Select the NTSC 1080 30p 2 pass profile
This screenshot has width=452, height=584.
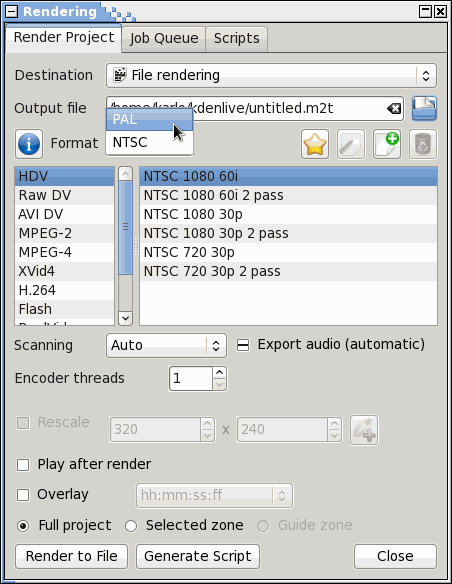pos(289,234)
